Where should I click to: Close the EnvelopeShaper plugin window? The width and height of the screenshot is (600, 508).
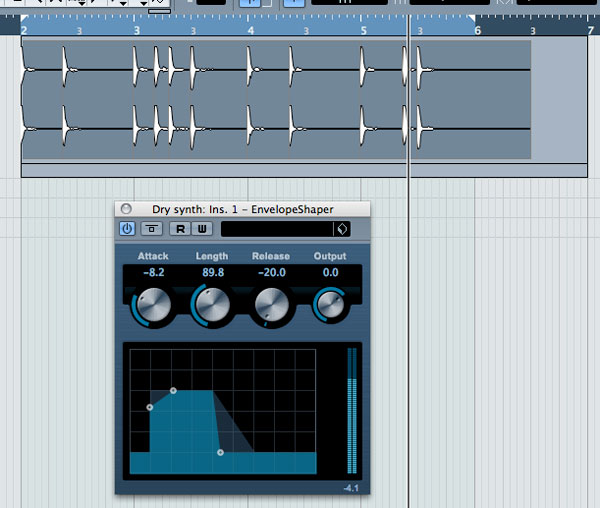point(126,209)
